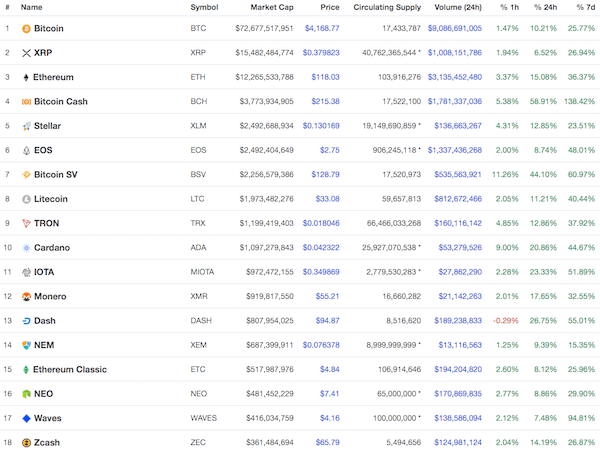Sort by Volume (24h) column header
600x454 pixels.
tap(458, 7)
